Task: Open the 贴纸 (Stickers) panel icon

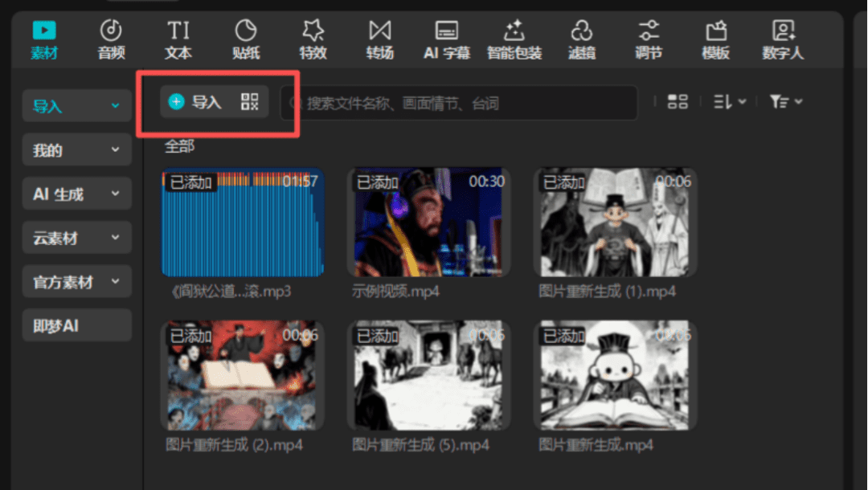Action: pos(245,32)
